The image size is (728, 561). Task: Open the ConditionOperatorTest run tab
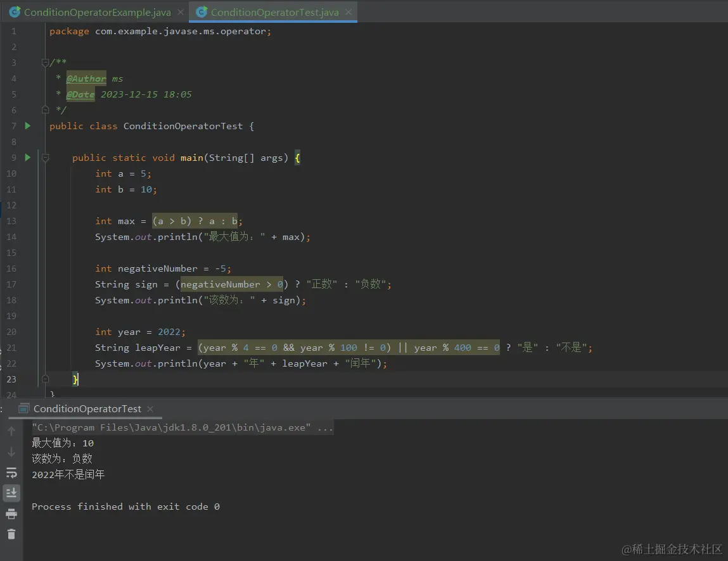pos(87,409)
